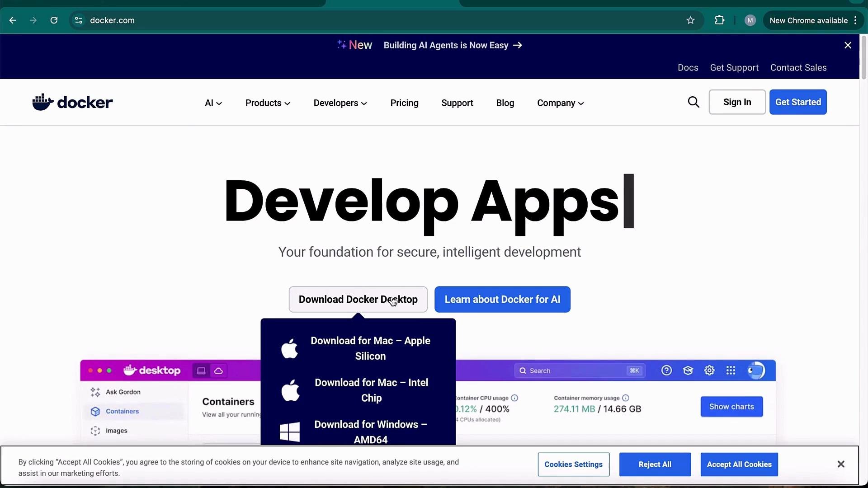Image resolution: width=868 pixels, height=488 pixels.
Task: Open the Get Support link
Action: tap(734, 68)
